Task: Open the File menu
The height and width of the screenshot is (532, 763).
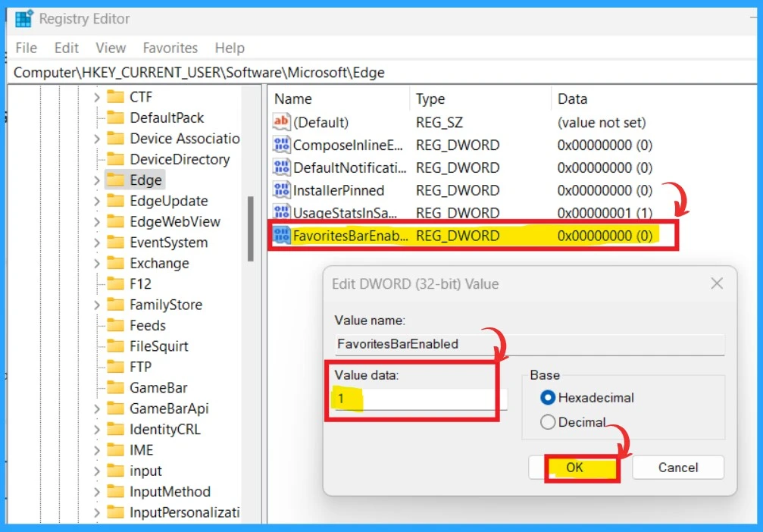Action: point(27,48)
